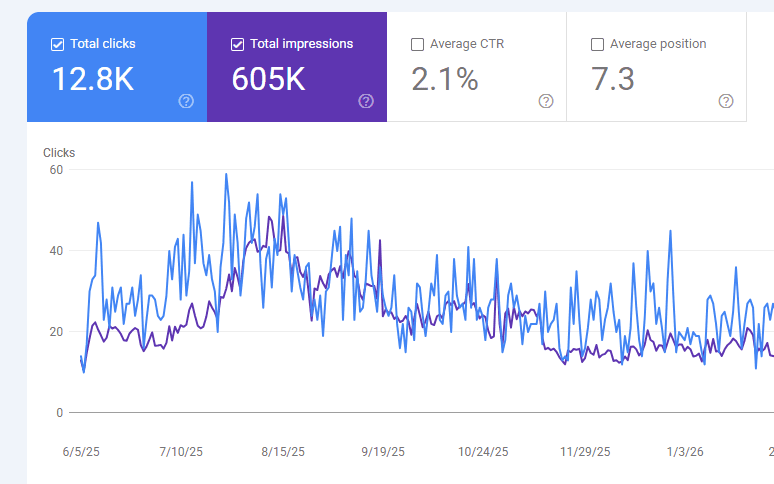Image resolution: width=774 pixels, height=484 pixels.
Task: Click the 0 y-axis label
Action: pos(60,412)
